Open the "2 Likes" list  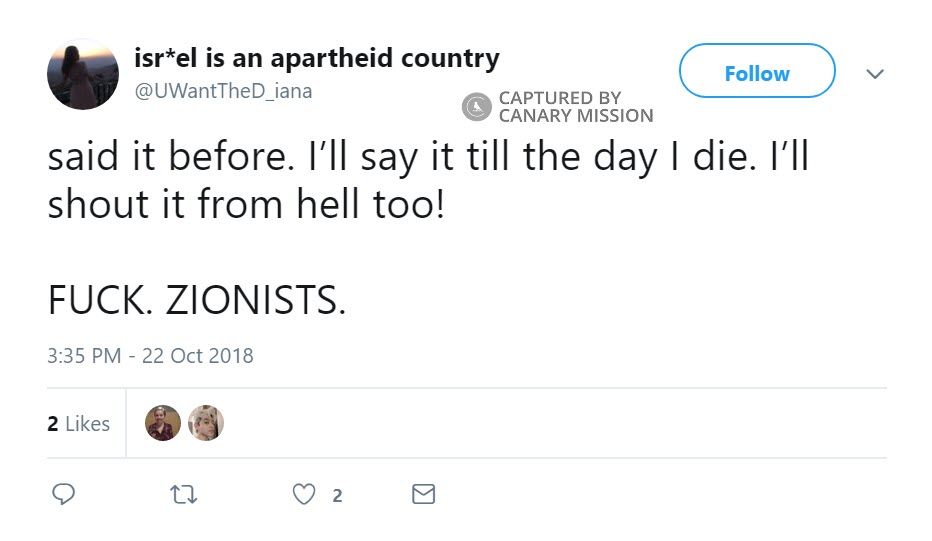pyautogui.click(x=78, y=424)
